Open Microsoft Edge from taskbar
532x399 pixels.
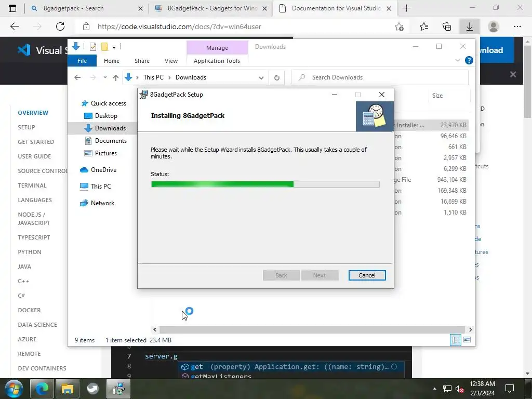click(42, 389)
